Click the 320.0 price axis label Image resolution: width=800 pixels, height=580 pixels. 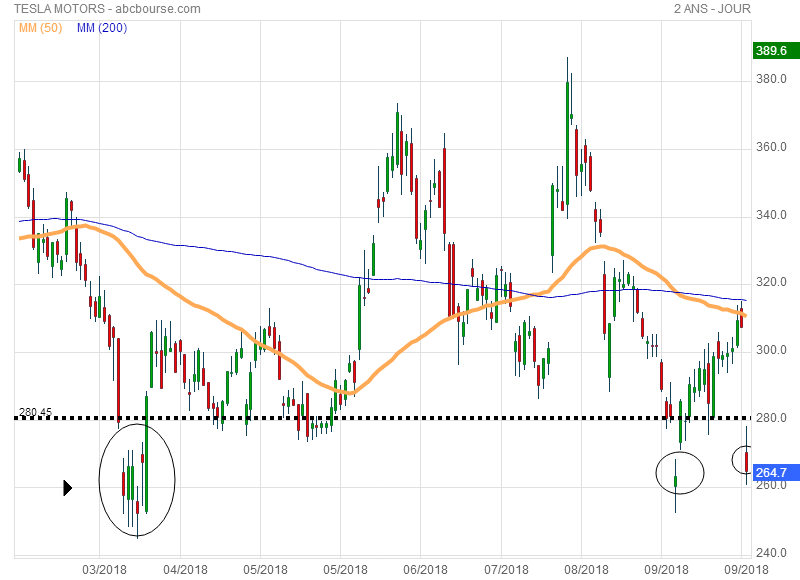771,282
